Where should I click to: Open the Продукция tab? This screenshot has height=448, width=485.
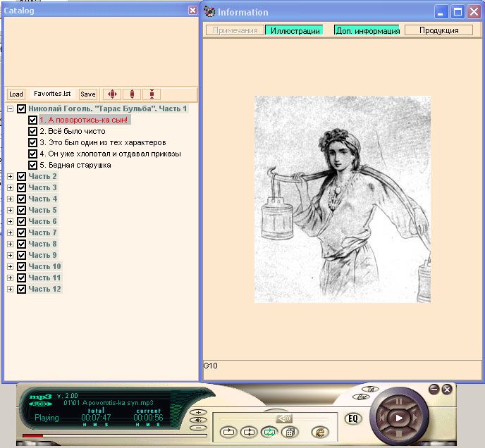[x=438, y=31]
